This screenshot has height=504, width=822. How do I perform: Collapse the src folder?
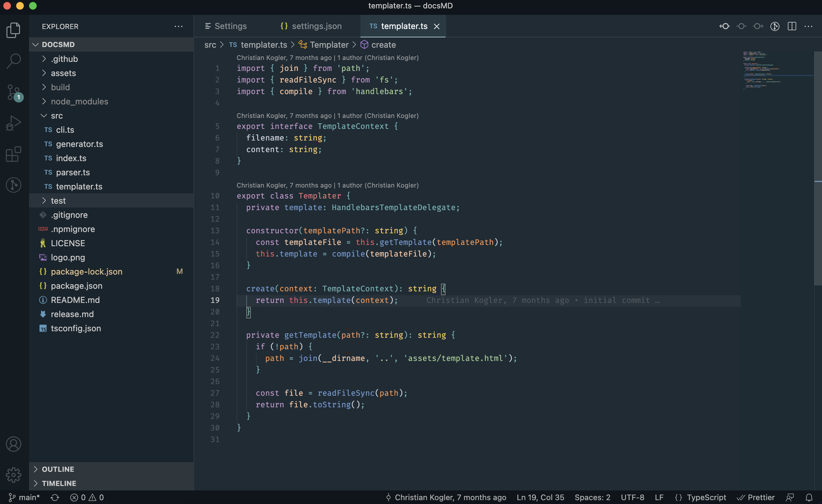pos(57,115)
